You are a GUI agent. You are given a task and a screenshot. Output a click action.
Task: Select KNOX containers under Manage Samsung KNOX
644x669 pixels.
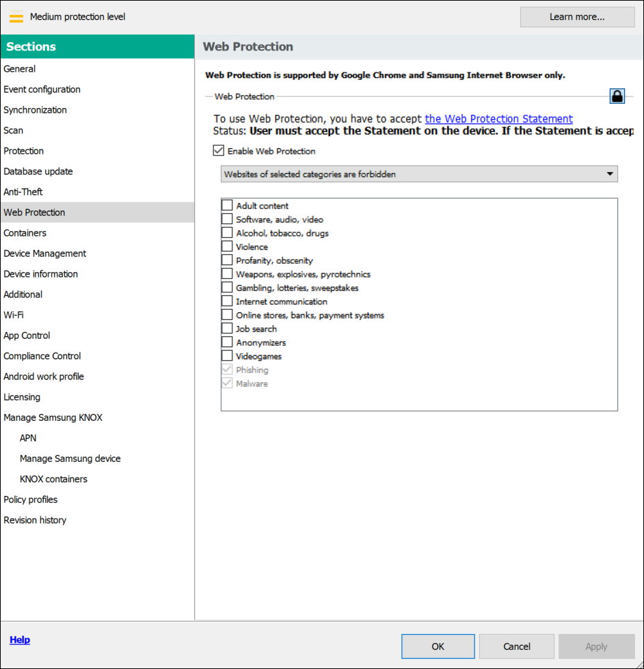tap(53, 478)
